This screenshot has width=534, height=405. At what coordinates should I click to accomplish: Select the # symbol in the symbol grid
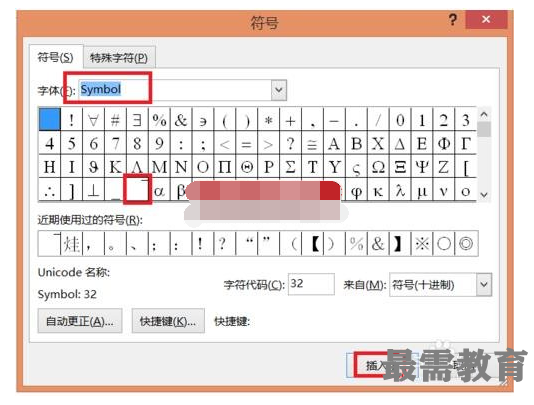115,120
